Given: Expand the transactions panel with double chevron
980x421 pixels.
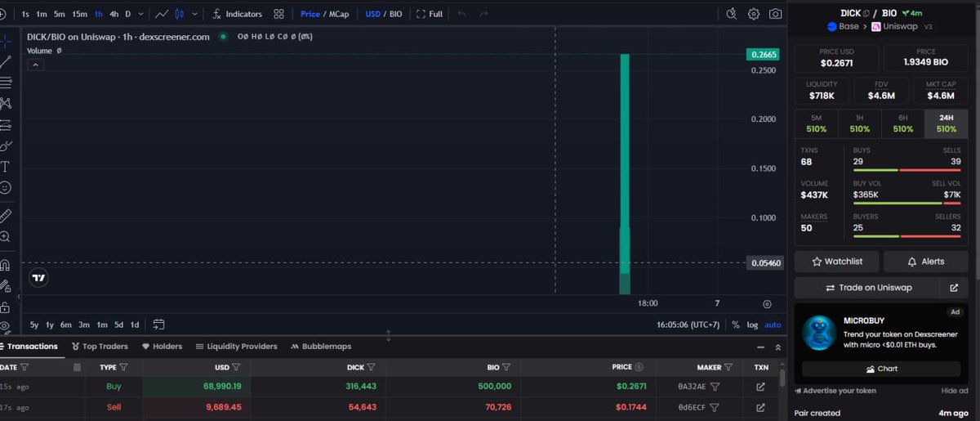Looking at the screenshot, I should pos(777,347).
